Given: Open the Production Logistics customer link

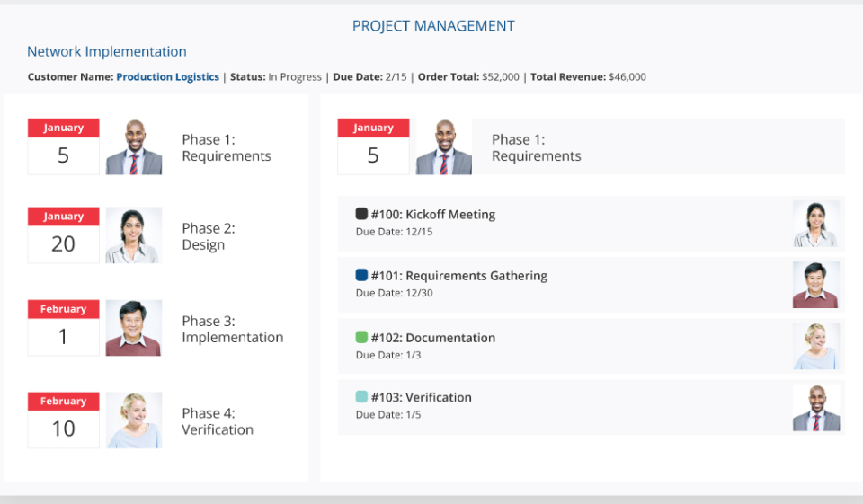Looking at the screenshot, I should coord(167,77).
